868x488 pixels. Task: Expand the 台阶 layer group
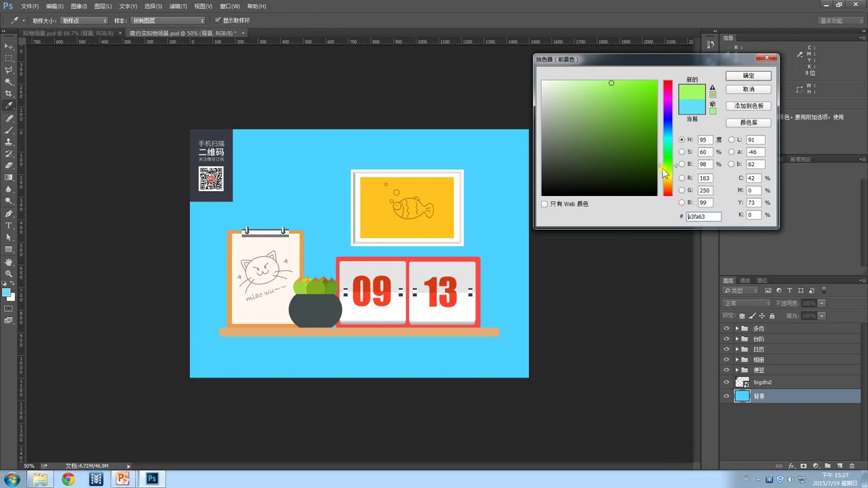tap(736, 339)
